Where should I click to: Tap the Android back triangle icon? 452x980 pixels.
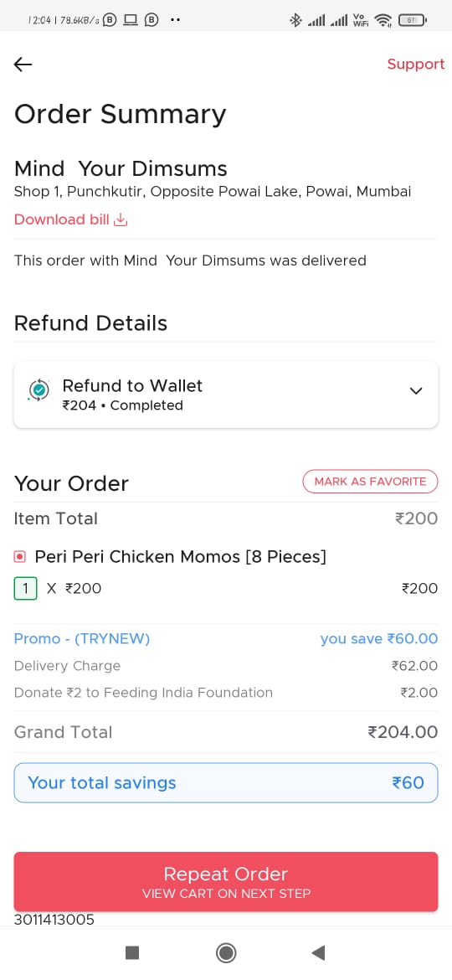318,952
